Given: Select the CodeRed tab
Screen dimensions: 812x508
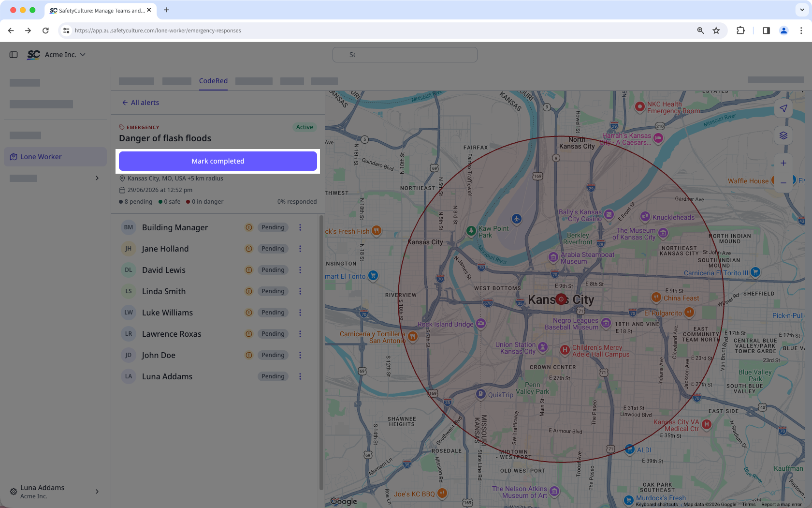Looking at the screenshot, I should pos(213,81).
